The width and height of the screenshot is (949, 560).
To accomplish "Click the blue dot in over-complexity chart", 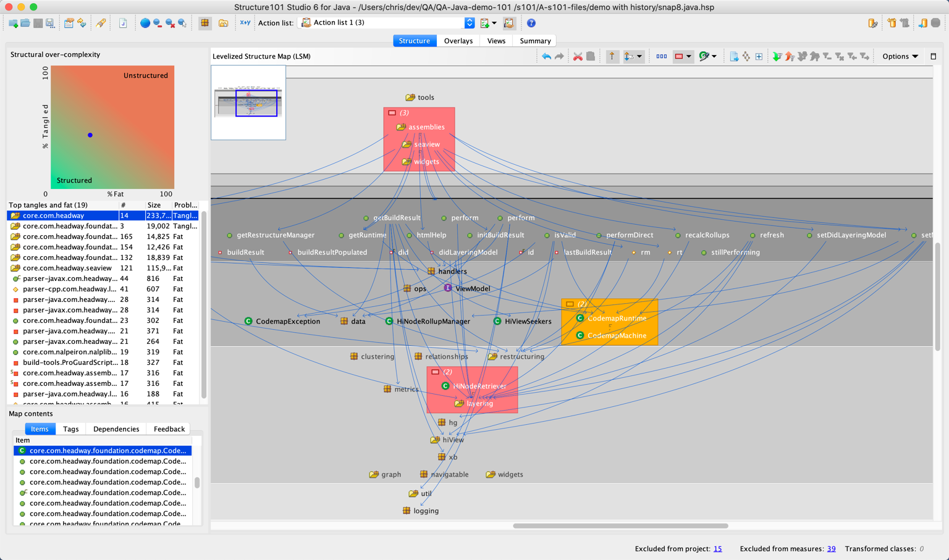I will click(90, 135).
